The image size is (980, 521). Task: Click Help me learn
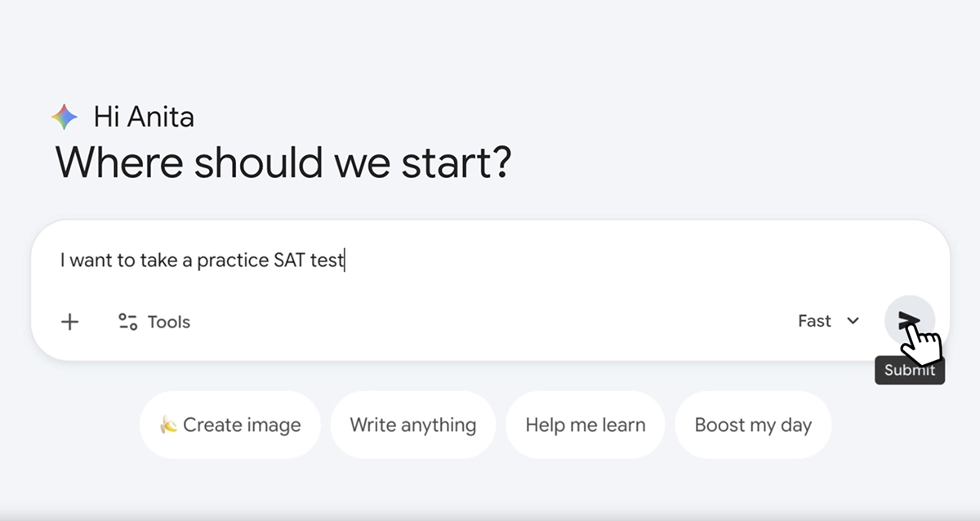click(586, 425)
